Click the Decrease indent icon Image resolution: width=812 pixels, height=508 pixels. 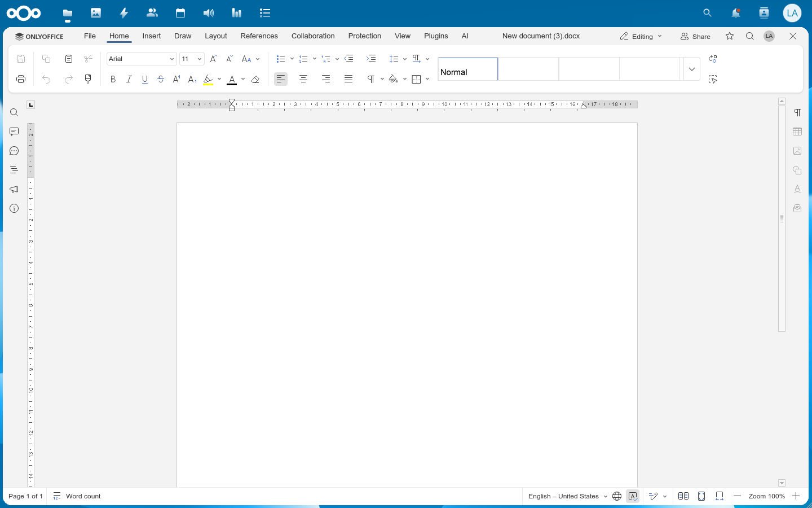click(x=349, y=59)
